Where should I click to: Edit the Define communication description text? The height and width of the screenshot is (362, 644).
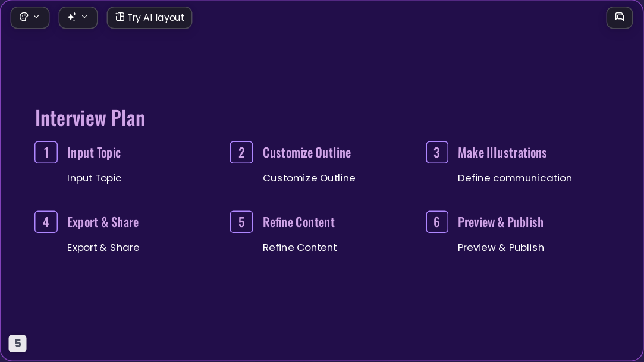[x=514, y=178]
